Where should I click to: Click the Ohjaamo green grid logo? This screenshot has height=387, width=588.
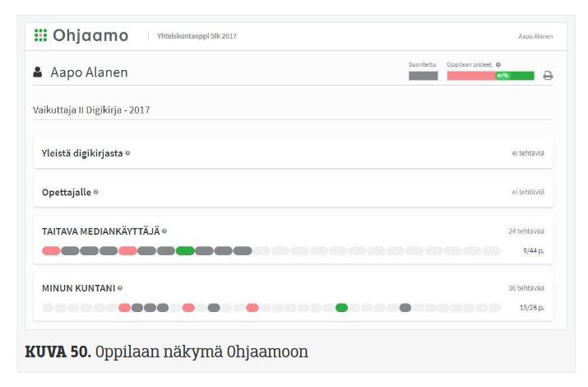point(40,35)
